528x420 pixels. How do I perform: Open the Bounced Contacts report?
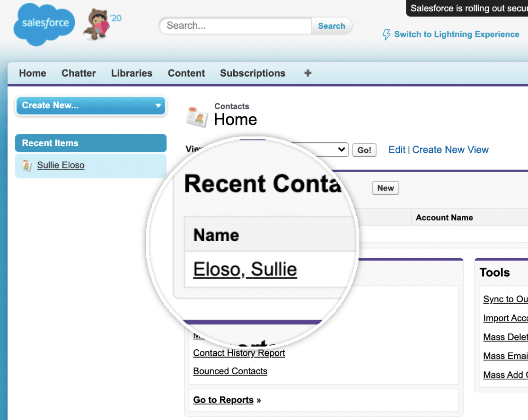point(230,371)
